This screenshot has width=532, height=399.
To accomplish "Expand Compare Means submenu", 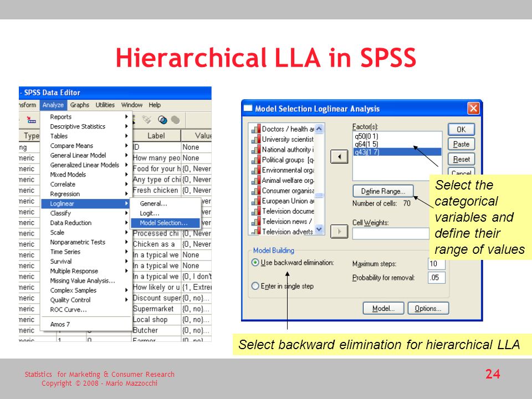I will [x=85, y=146].
